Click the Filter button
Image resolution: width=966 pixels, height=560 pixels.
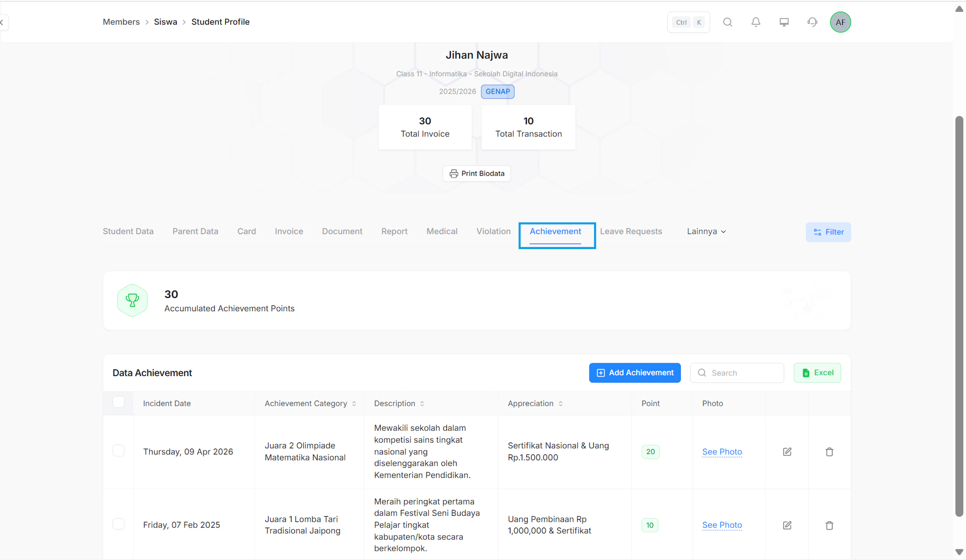(828, 232)
